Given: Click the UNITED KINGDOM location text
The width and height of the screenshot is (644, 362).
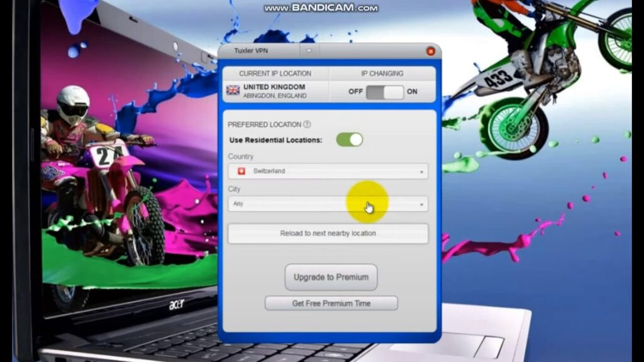Looking at the screenshot, I should [x=274, y=87].
